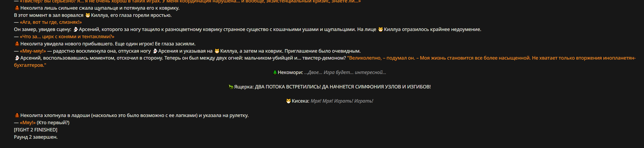Click the sentence 'Ее глаза засияли.'
This screenshot has height=148, width=644.
(x=175, y=44)
